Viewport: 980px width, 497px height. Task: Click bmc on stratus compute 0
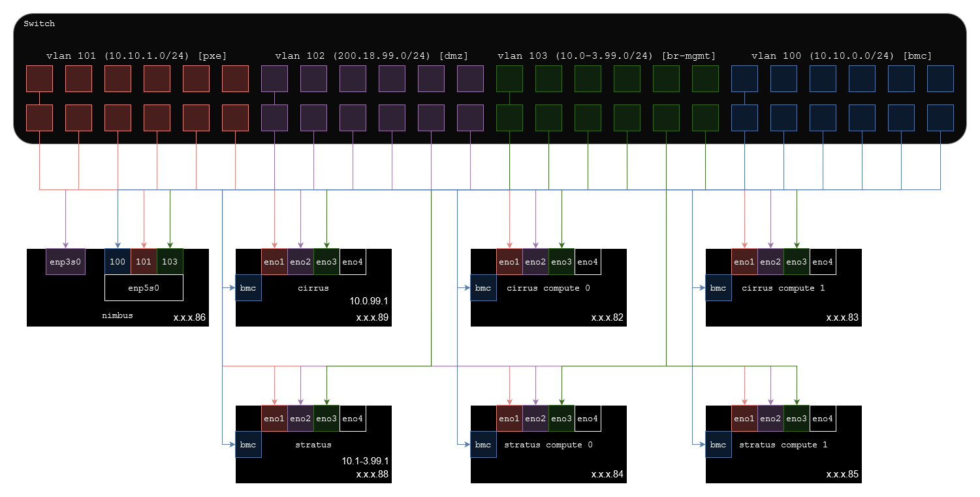483,444
